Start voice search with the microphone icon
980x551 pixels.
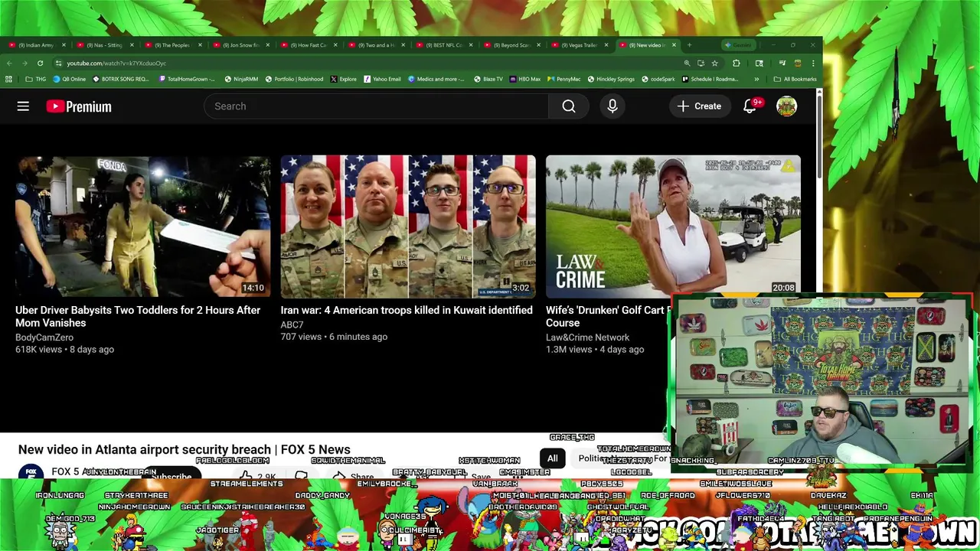point(612,106)
